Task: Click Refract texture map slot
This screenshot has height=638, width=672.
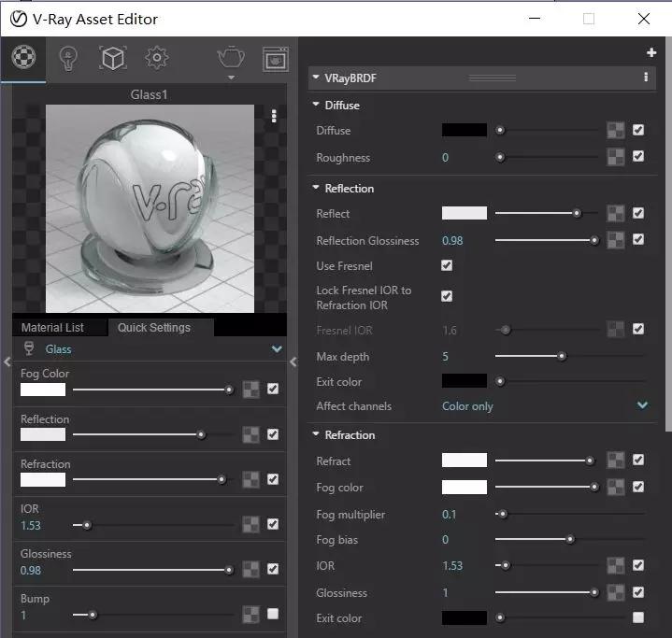Action: (615, 461)
